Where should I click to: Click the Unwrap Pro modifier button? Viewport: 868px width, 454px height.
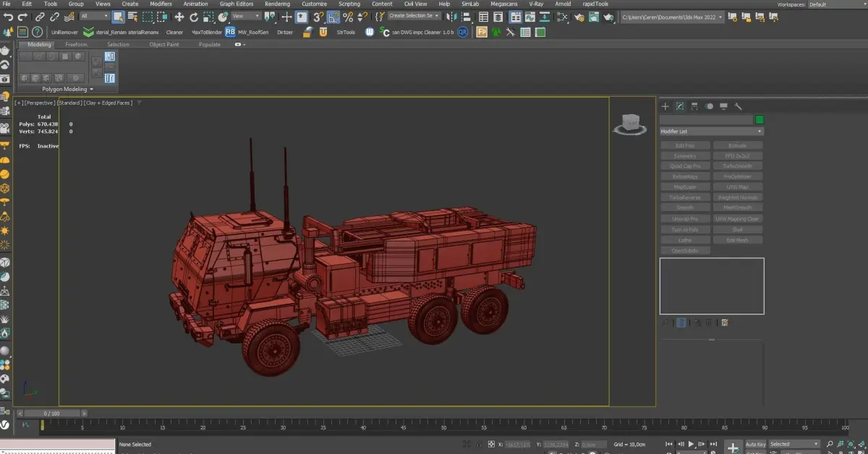point(684,219)
